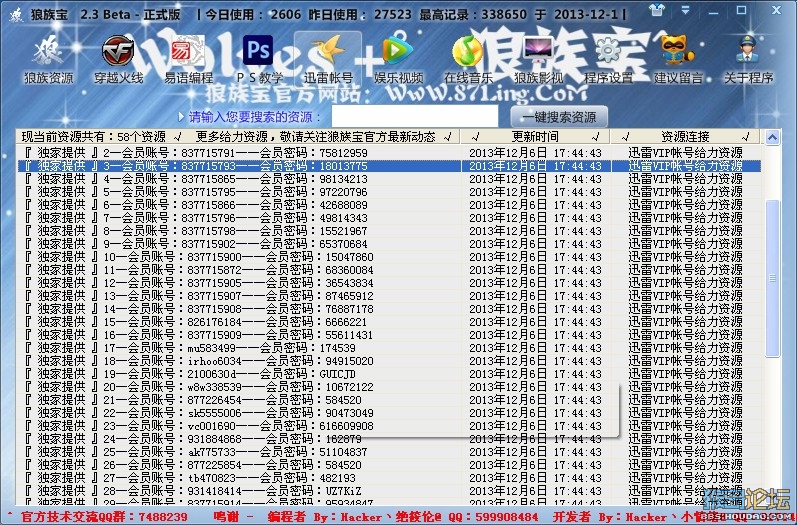Image resolution: width=797 pixels, height=525 pixels.
Task: Select the 独家提供 row numbered 15
Action: pos(389,322)
